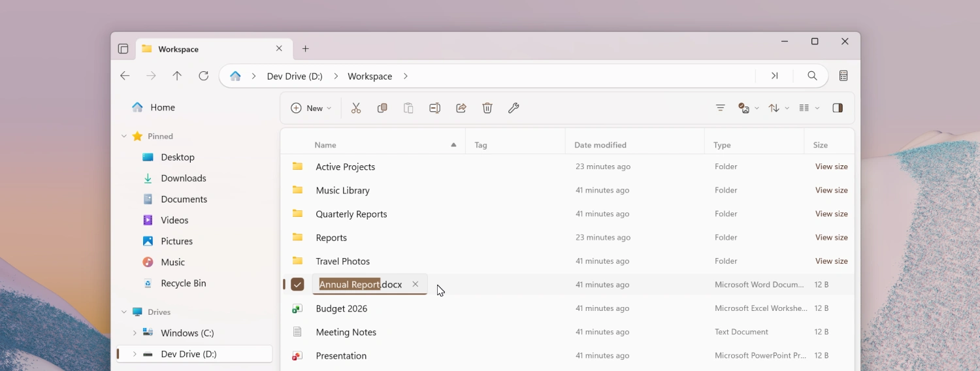
Task: Click the Rename toolbar icon
Action: click(434, 108)
